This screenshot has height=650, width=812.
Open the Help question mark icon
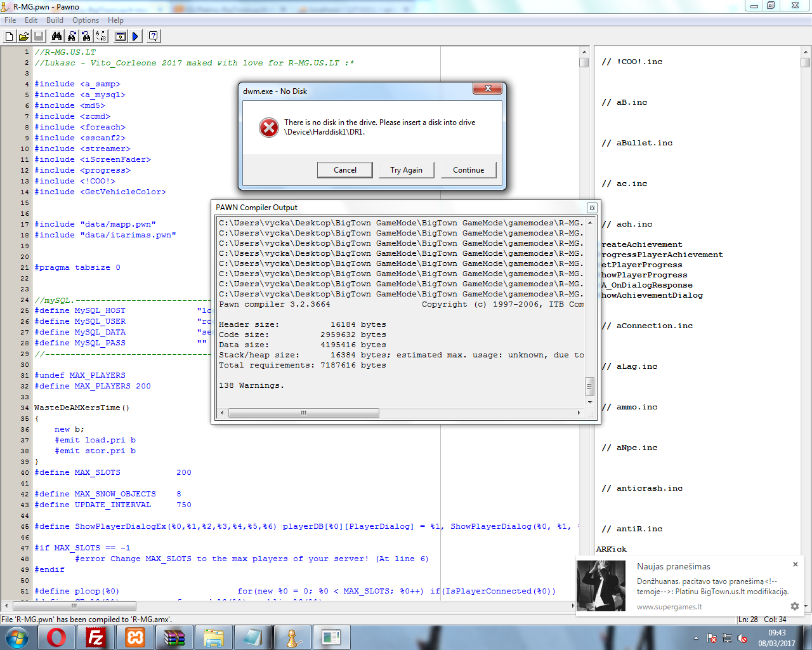[154, 37]
